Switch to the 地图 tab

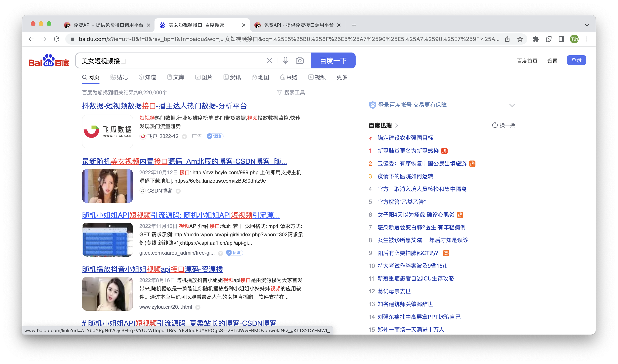[260, 77]
